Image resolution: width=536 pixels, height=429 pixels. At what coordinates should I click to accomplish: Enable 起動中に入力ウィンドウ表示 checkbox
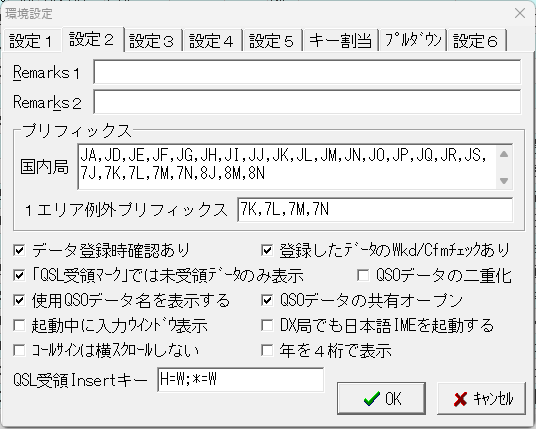(x=19, y=325)
